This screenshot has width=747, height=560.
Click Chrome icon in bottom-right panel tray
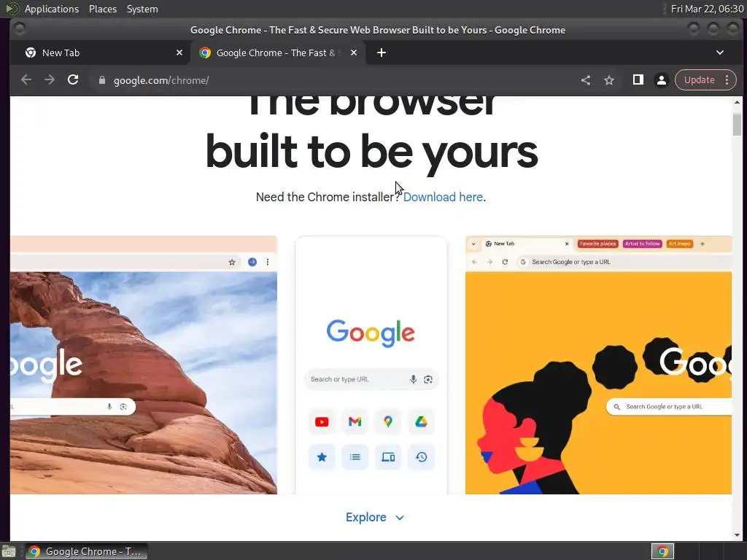click(x=662, y=551)
